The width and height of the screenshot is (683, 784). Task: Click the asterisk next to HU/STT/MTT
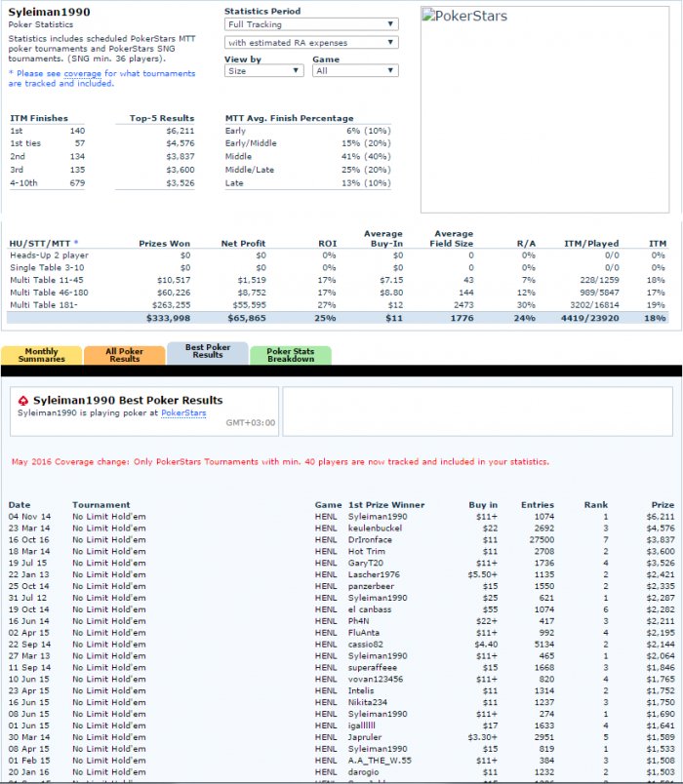(76, 243)
